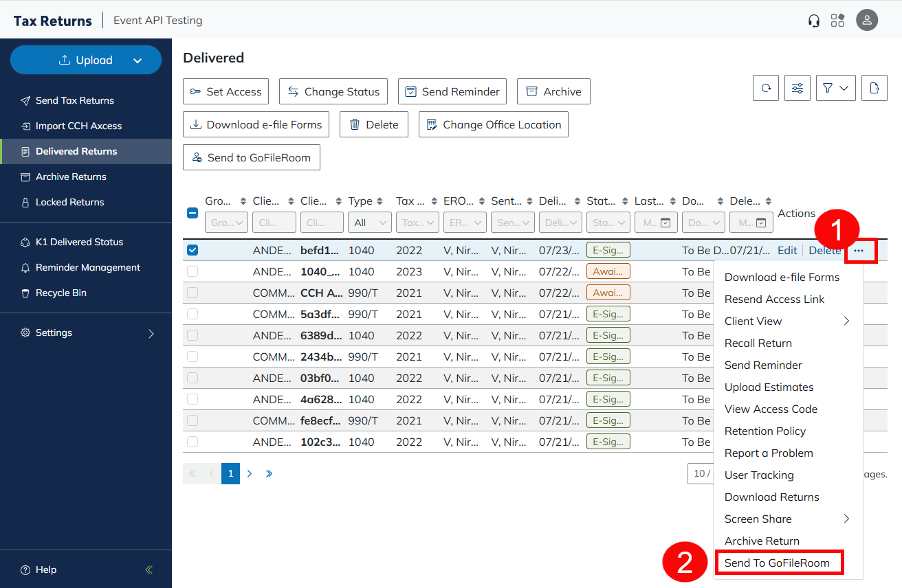Click the export document icon

pos(874,88)
